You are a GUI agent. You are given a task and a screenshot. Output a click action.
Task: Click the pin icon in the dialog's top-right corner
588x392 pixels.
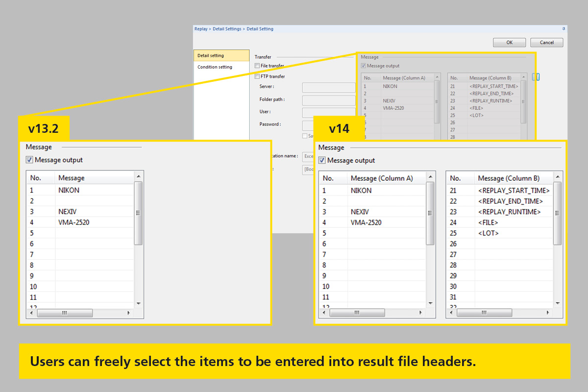point(563,29)
